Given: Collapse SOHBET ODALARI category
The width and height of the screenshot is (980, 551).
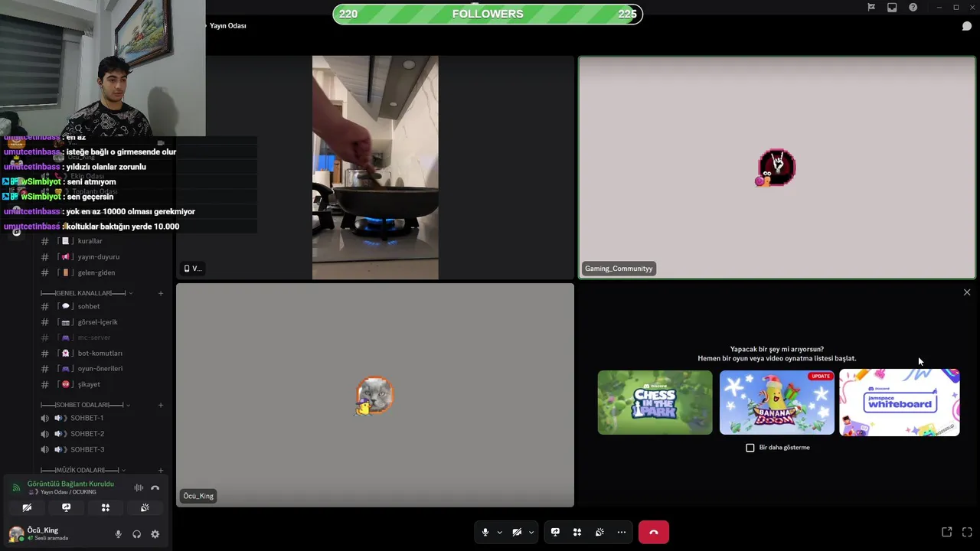Looking at the screenshot, I should 85,405.
